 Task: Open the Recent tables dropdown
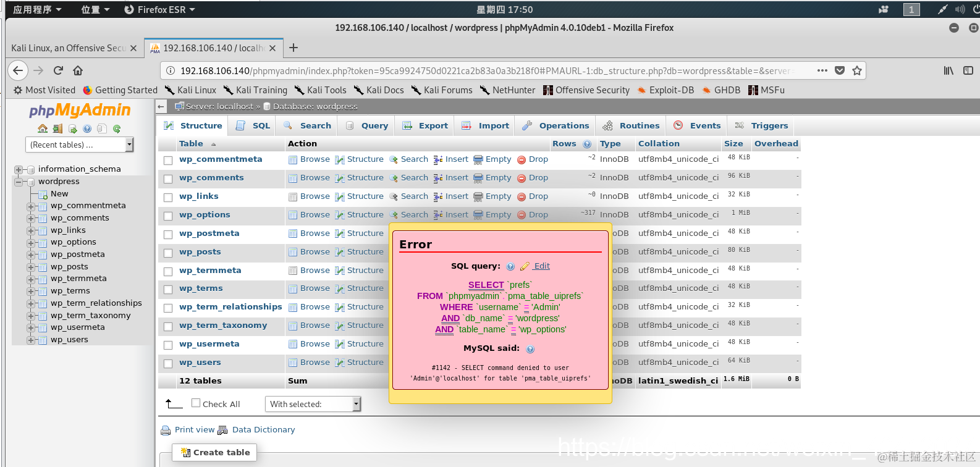79,145
